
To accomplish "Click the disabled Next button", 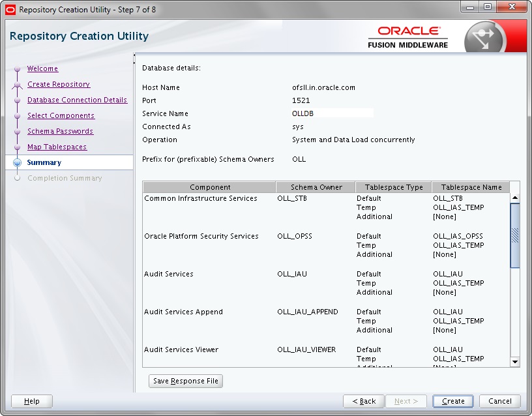I will (x=406, y=401).
